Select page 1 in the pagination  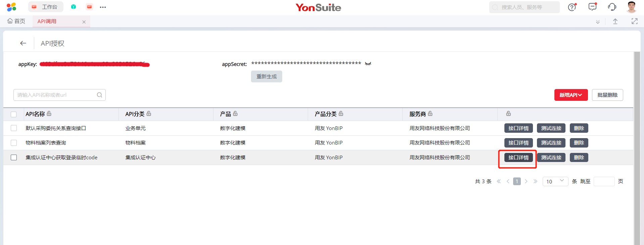click(517, 181)
